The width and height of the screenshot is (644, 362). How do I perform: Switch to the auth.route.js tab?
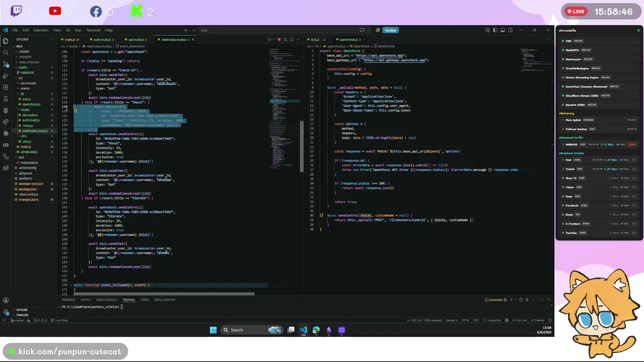[102, 39]
